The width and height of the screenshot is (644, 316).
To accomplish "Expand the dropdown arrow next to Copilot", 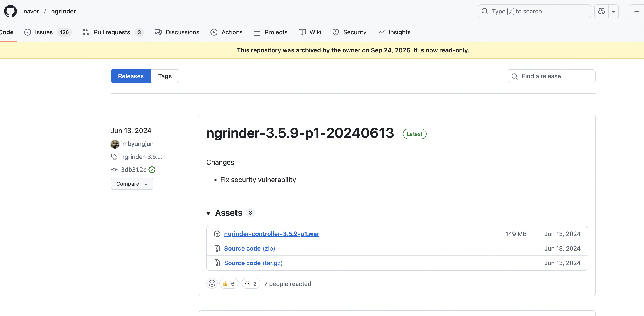I will [x=613, y=12].
